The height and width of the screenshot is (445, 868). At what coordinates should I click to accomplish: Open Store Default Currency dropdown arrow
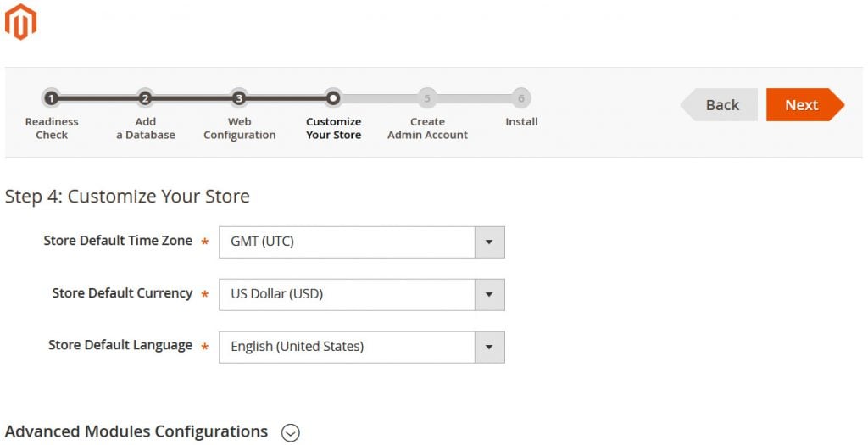[x=489, y=295]
